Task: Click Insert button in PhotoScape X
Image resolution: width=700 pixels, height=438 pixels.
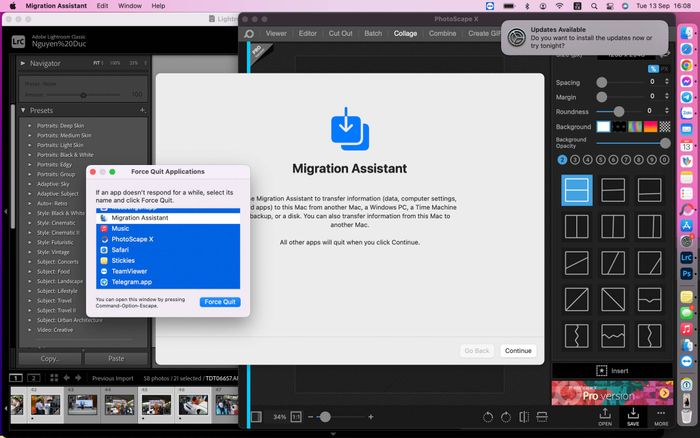Action: click(x=612, y=371)
